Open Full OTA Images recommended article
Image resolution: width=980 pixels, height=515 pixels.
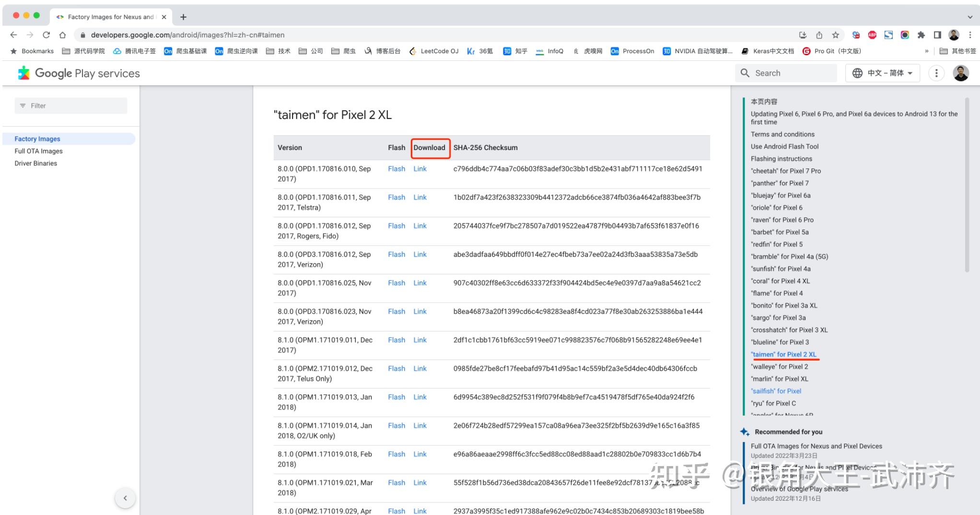816,446
